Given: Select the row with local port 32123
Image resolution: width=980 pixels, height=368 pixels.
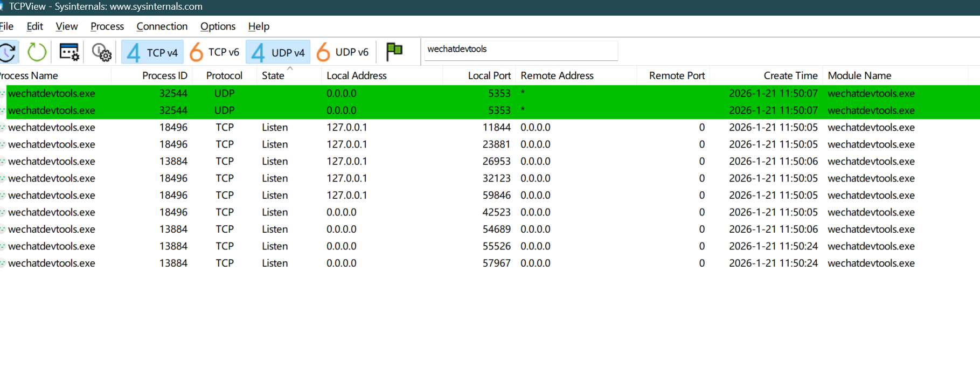Looking at the screenshot, I should pyautogui.click(x=490, y=178).
